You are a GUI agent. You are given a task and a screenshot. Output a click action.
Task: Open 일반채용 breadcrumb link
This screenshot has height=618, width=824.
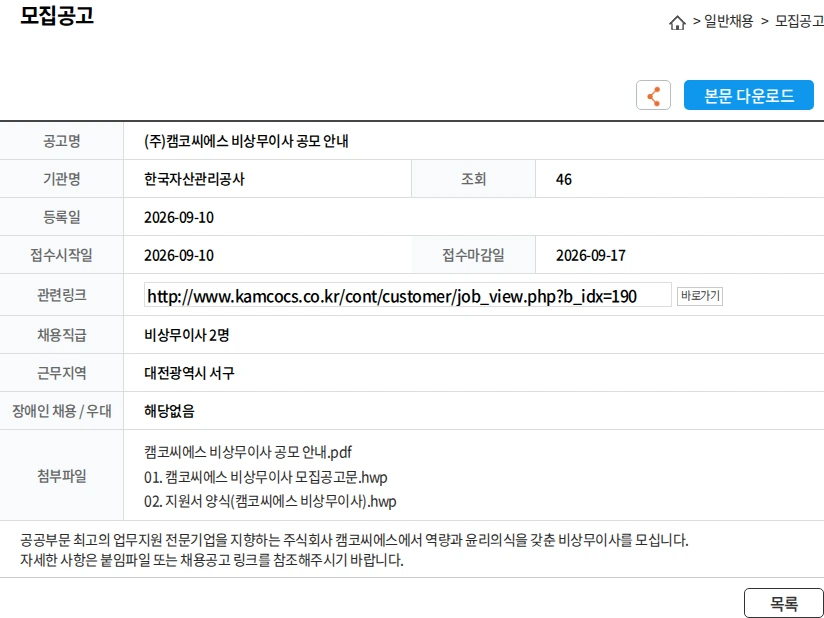pos(728,22)
